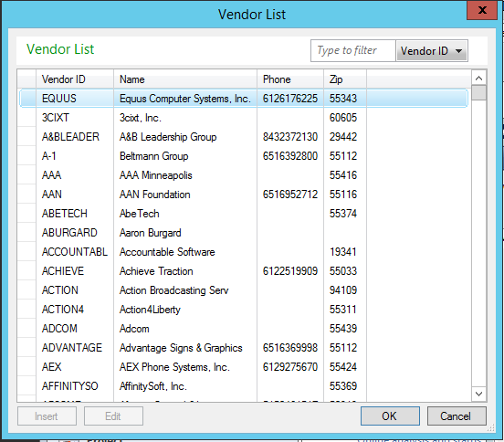This screenshot has height=442, width=504.
Task: Select vendor ID AAA
Action: (x=51, y=175)
